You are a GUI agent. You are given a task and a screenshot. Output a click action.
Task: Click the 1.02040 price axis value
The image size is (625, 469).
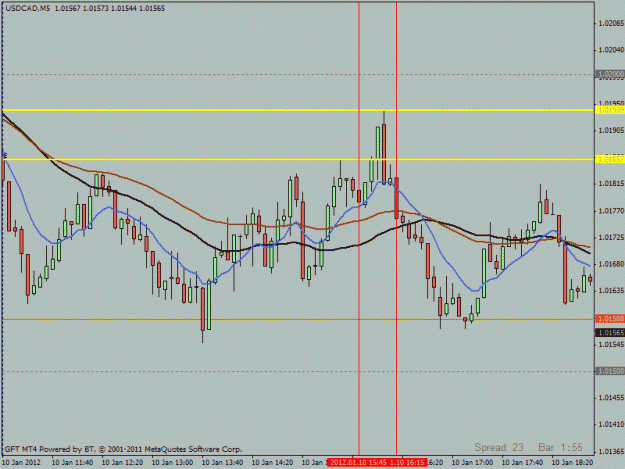click(611, 50)
